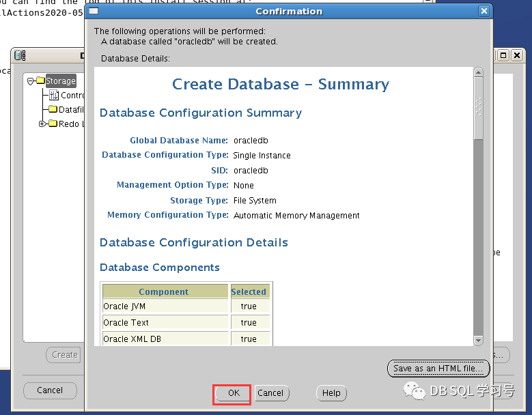Select the Oracle XML DB row

point(186,339)
